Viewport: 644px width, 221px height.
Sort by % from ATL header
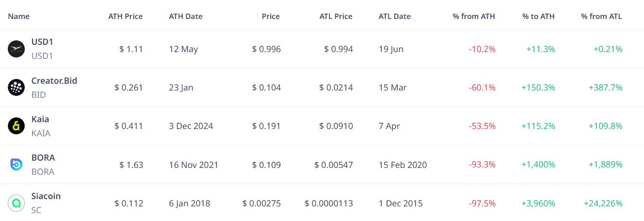pos(601,16)
